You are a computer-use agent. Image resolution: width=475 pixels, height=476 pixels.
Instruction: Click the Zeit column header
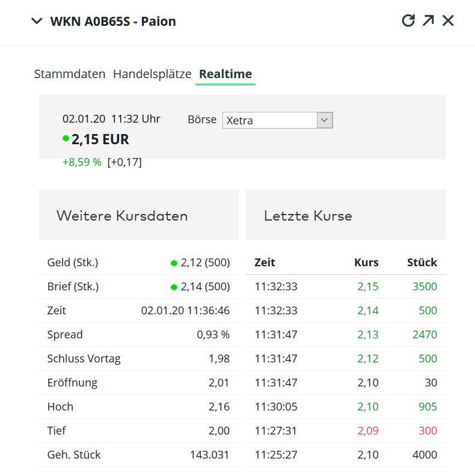click(265, 263)
